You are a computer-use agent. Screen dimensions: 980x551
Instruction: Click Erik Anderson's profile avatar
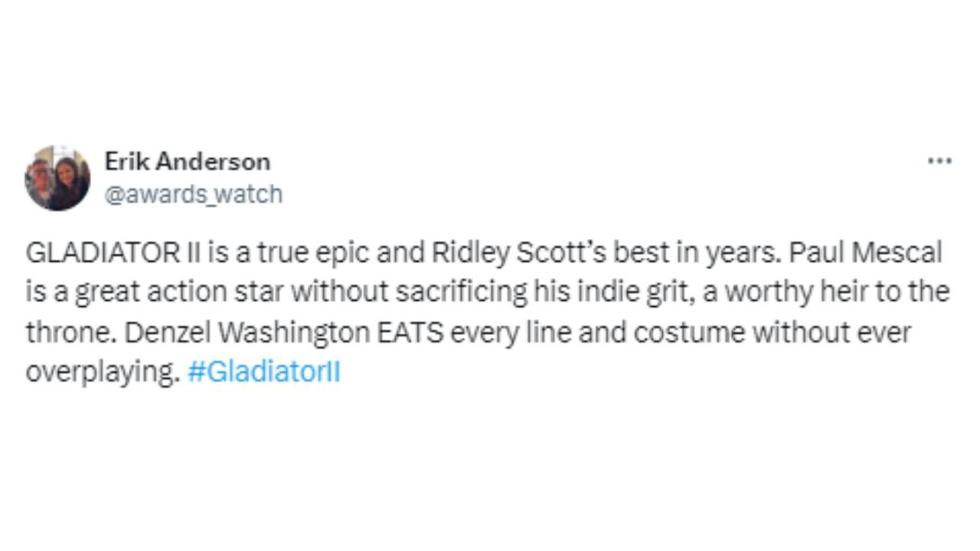click(x=57, y=178)
